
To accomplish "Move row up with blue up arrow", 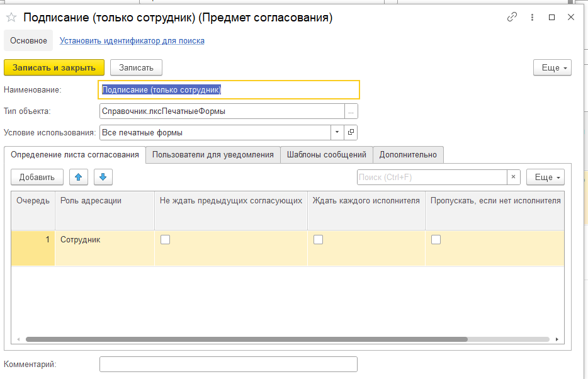I will tap(78, 177).
